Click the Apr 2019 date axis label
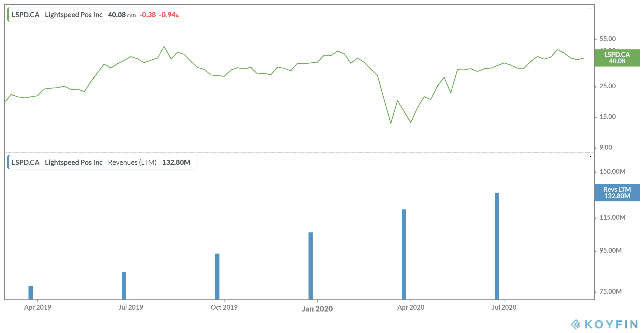 [x=38, y=307]
